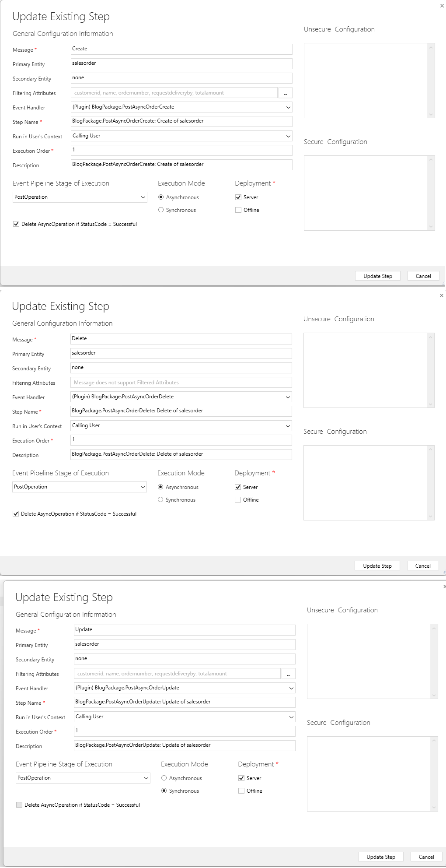Click Update Step button in the Delete step dialog
Screen dimensions: 446x868
tap(377, 566)
